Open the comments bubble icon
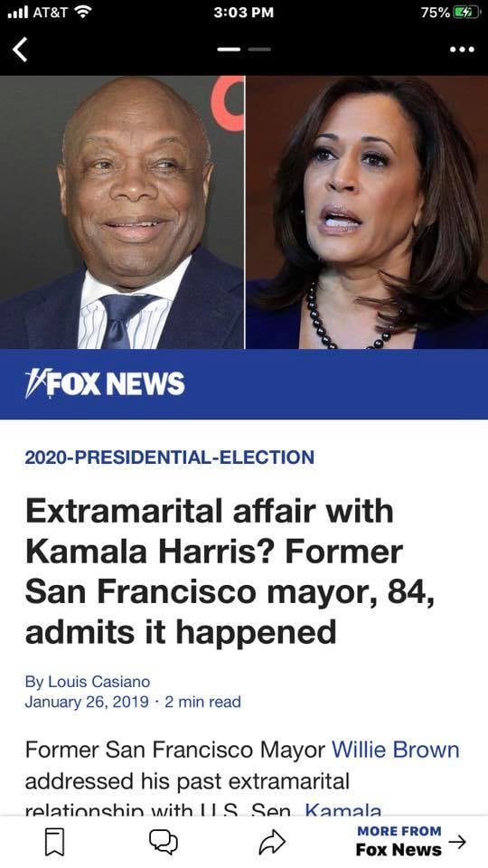Viewport: 488px width, 868px height. click(x=164, y=842)
